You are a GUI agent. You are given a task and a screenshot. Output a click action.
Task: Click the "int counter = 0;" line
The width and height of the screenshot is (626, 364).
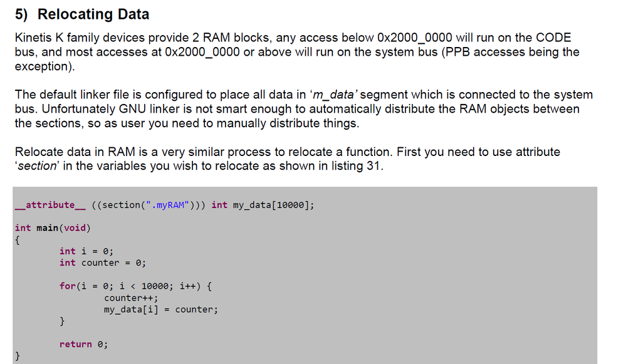(x=103, y=263)
